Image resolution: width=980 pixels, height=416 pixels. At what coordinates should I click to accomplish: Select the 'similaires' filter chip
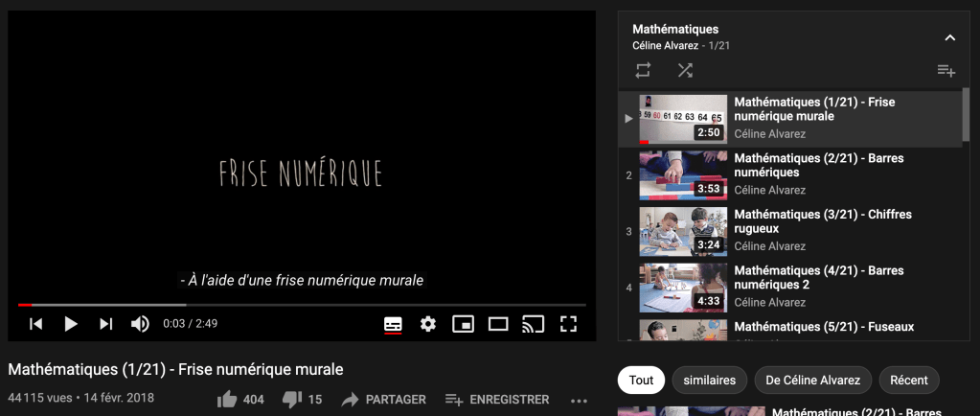[x=710, y=380]
